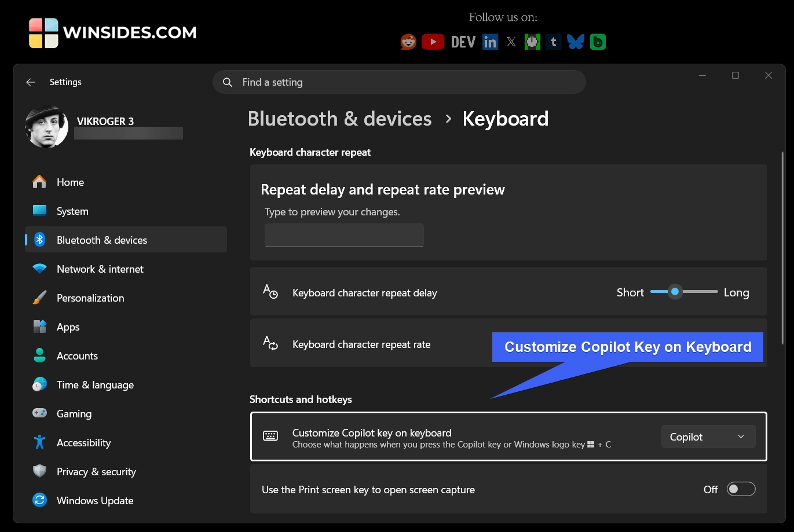Click the Find a setting search box
The image size is (794, 532).
[398, 82]
